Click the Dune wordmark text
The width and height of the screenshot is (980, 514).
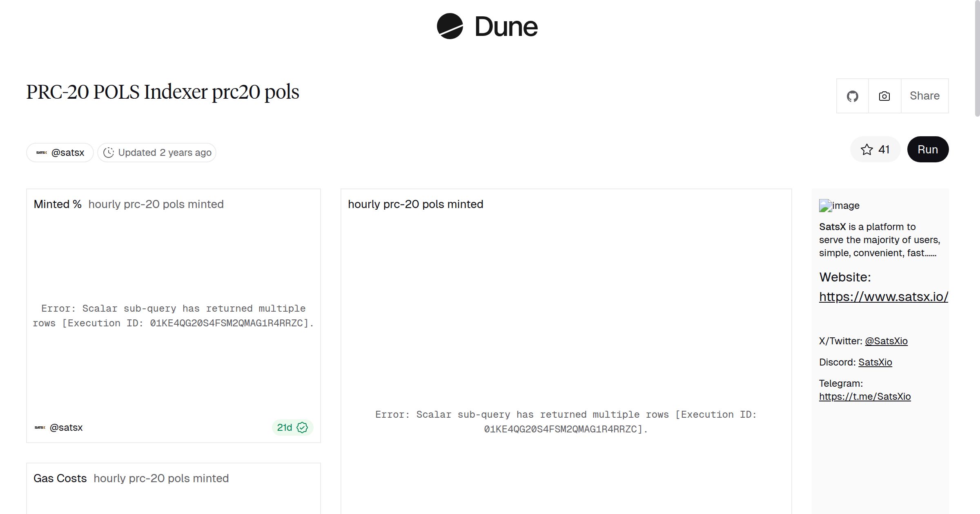pos(506,27)
